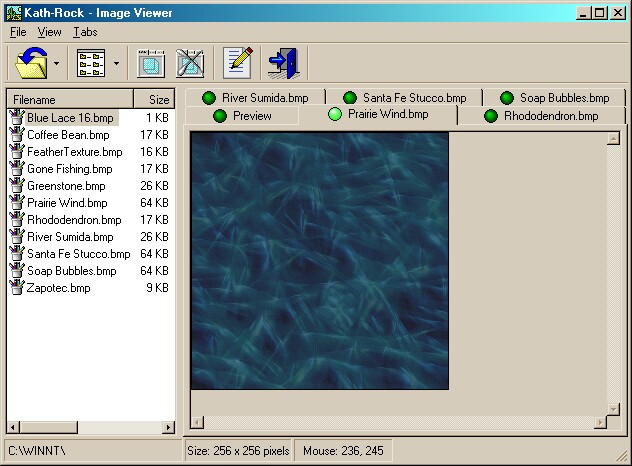
Task: Click the 26 KB size of Greenstone.bmp
Action: [x=154, y=185]
